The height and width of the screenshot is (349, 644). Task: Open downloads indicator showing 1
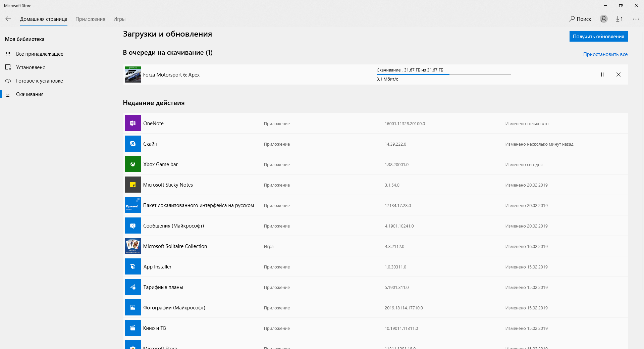click(x=619, y=19)
